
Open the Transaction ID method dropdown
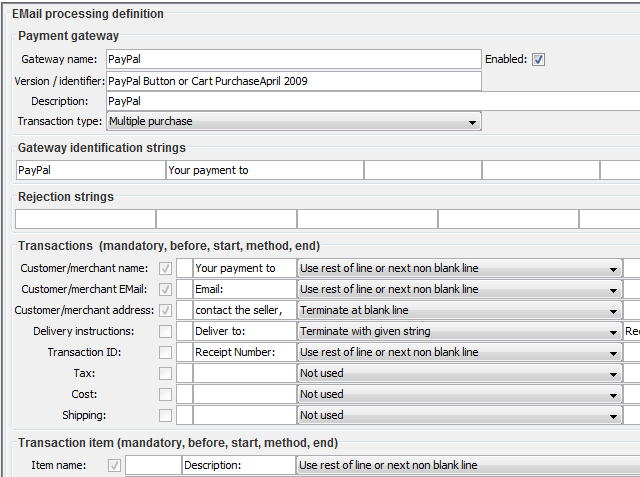click(460, 352)
